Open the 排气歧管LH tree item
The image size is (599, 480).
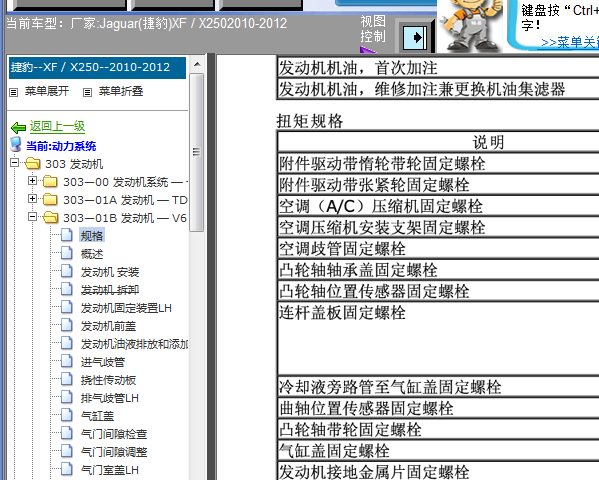(110, 397)
